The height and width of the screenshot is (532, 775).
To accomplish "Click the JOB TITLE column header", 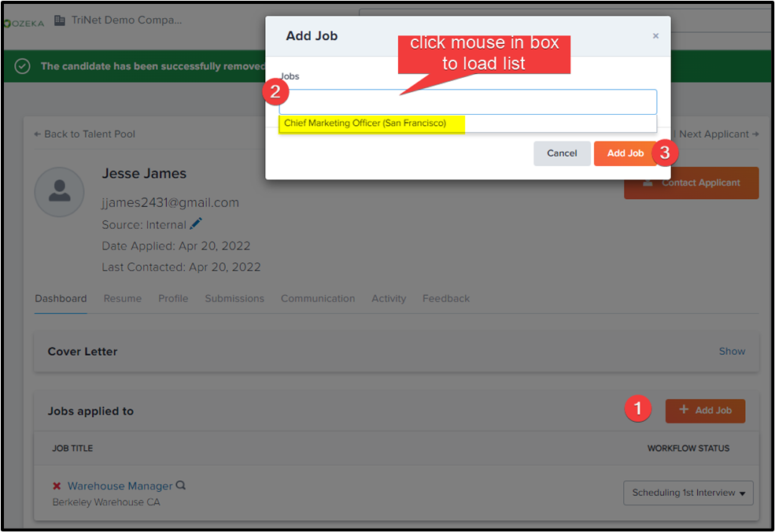I will point(72,449).
